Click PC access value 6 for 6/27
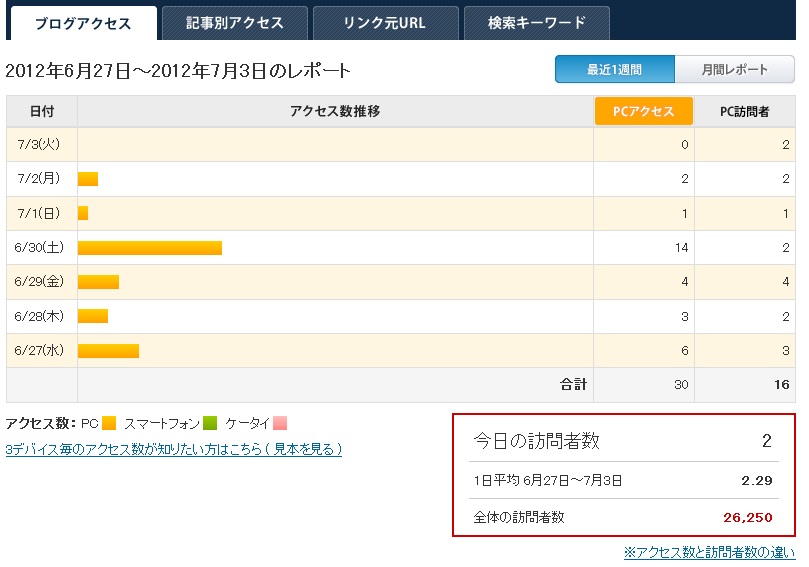809x567 pixels. pyautogui.click(x=685, y=351)
